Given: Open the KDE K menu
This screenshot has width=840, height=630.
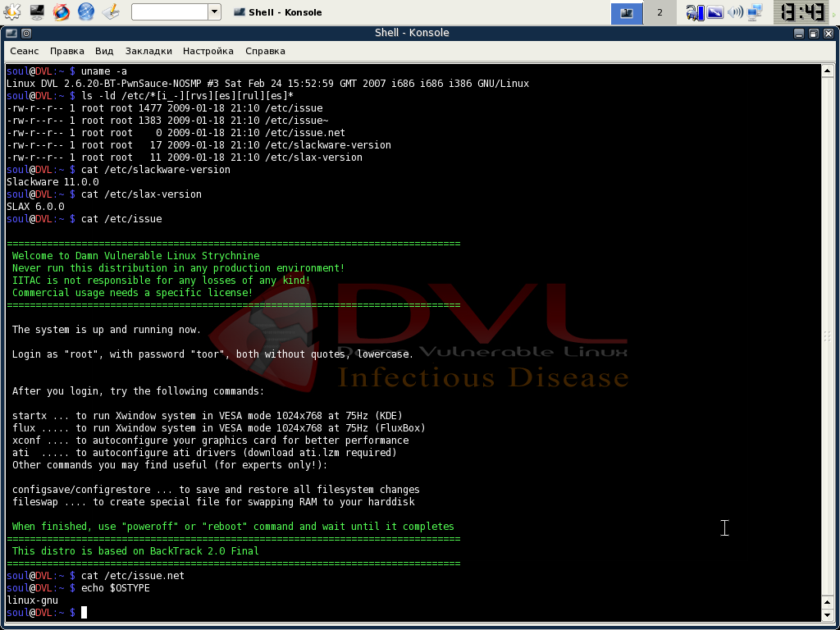Looking at the screenshot, I should tap(11, 11).
